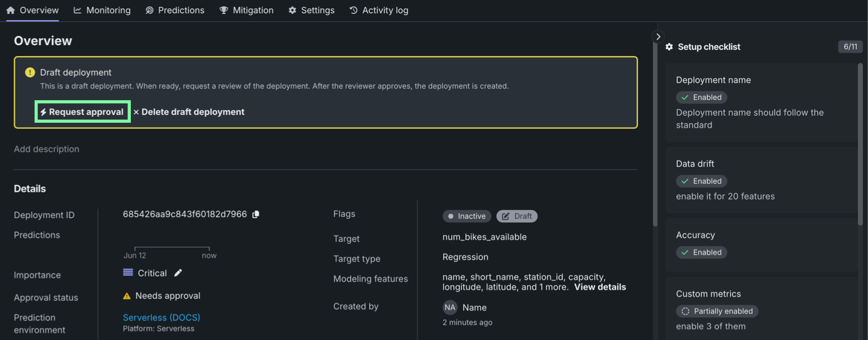The image size is (868, 340).
Task: Click the Needs approval warning triangle
Action: (x=127, y=296)
